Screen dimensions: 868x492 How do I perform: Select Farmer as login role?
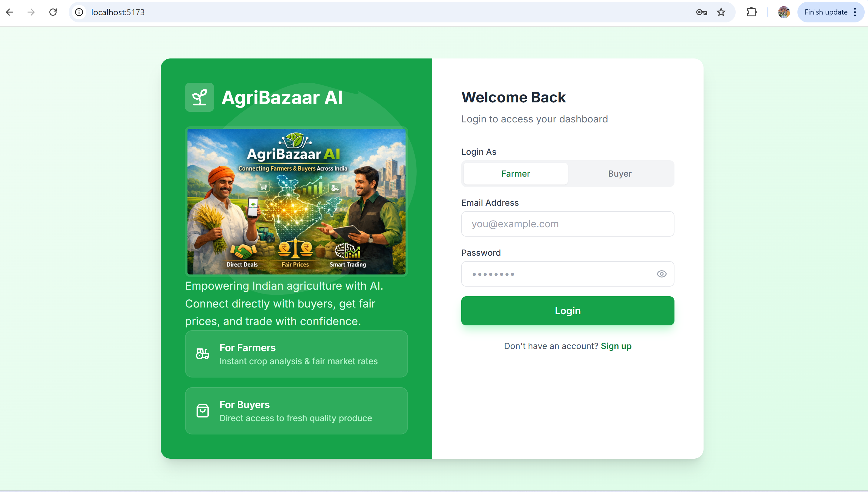(x=515, y=173)
